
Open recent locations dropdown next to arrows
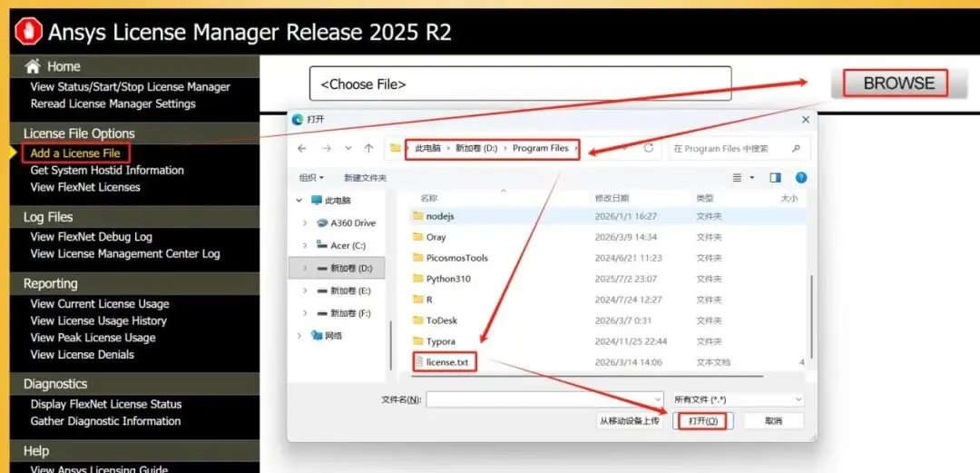click(x=348, y=148)
